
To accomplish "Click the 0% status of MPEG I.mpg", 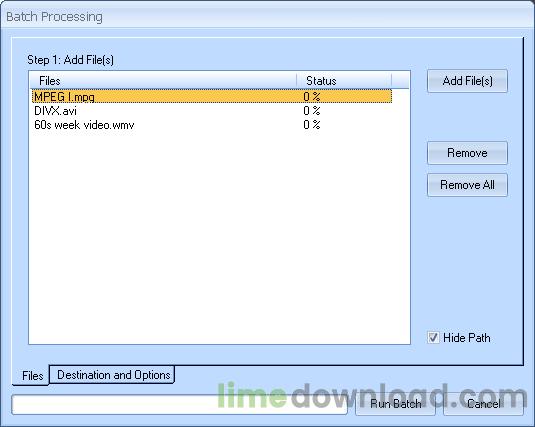I will (312, 97).
